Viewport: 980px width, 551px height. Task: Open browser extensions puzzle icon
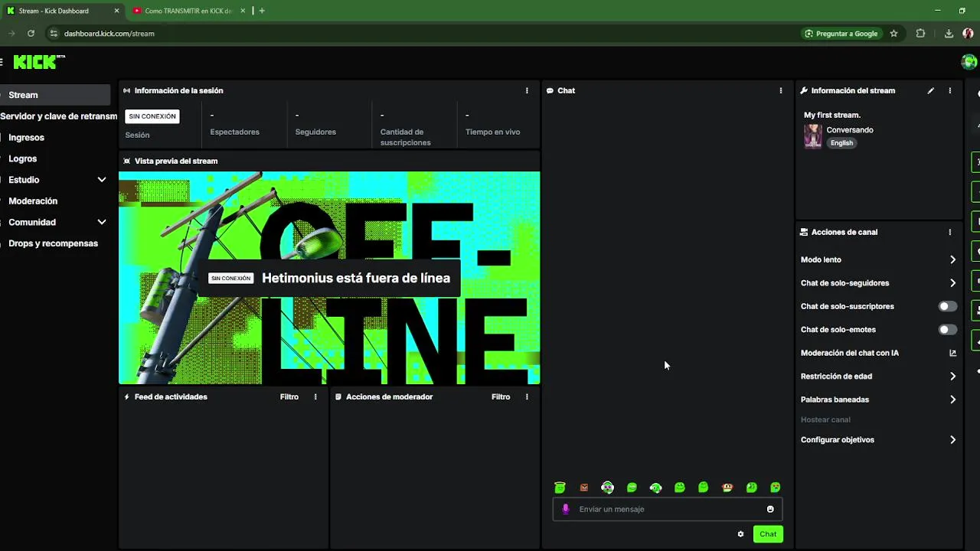tap(920, 34)
